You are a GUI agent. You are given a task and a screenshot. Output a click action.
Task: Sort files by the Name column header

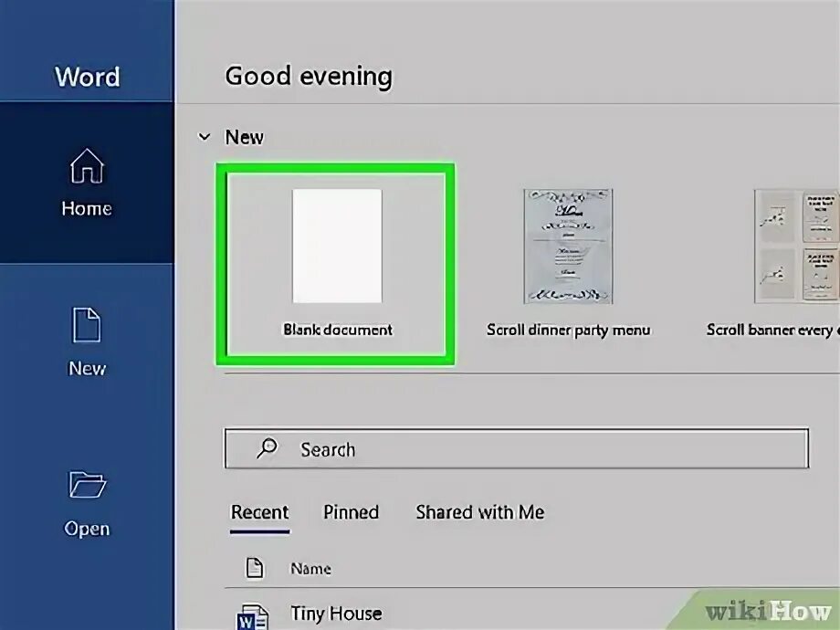tap(310, 569)
